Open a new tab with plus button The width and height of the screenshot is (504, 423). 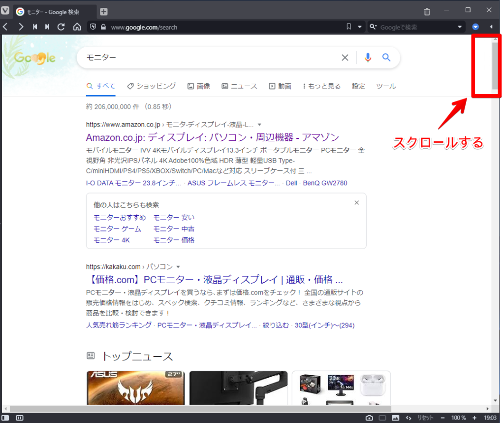103,12
